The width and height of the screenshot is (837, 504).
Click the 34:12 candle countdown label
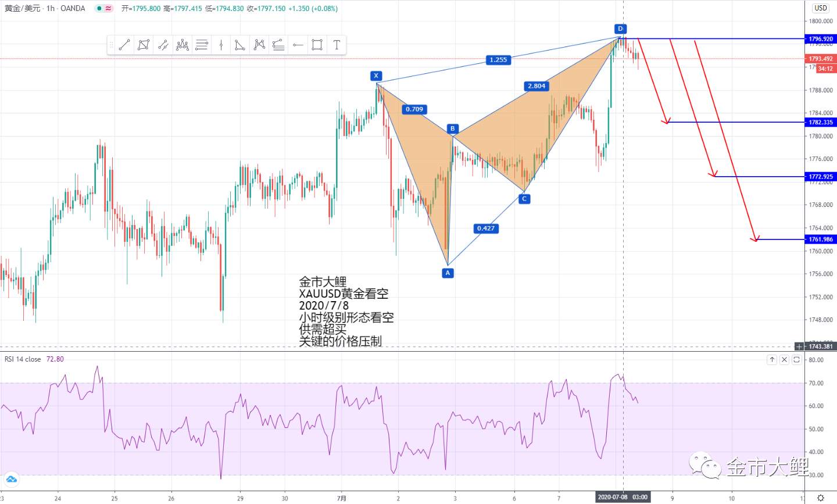(825, 69)
